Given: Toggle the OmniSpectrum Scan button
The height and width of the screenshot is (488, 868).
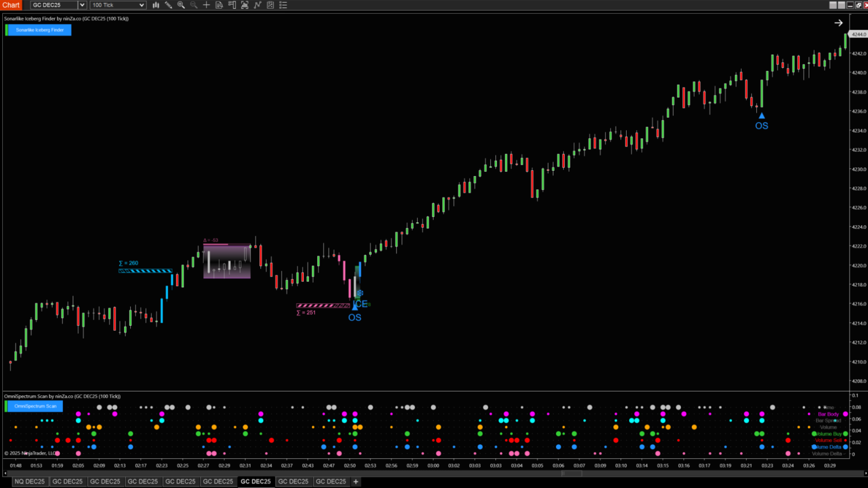Looking at the screenshot, I should (35, 406).
